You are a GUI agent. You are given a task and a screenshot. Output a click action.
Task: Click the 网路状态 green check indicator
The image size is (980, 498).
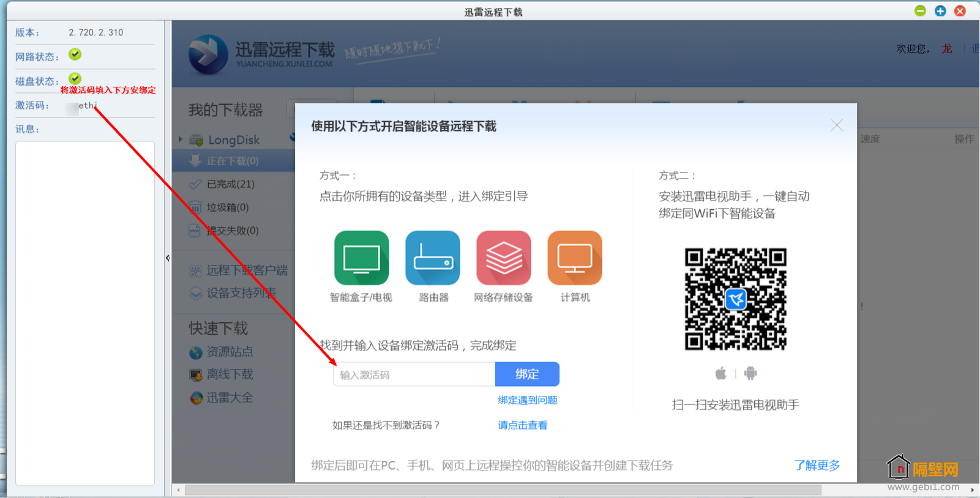75,54
